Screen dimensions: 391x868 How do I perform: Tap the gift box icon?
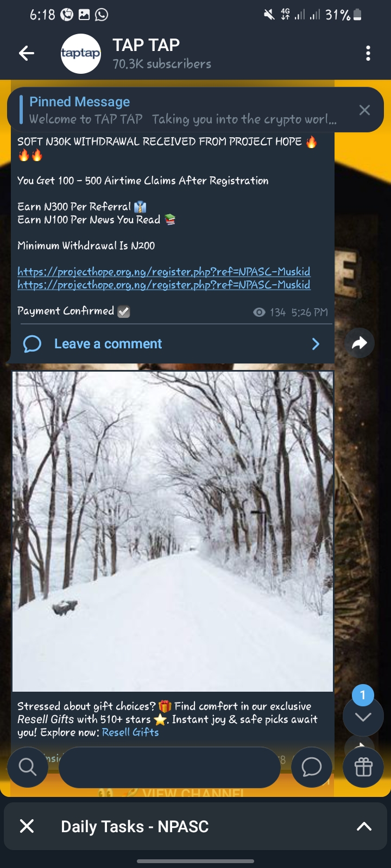coord(363,767)
